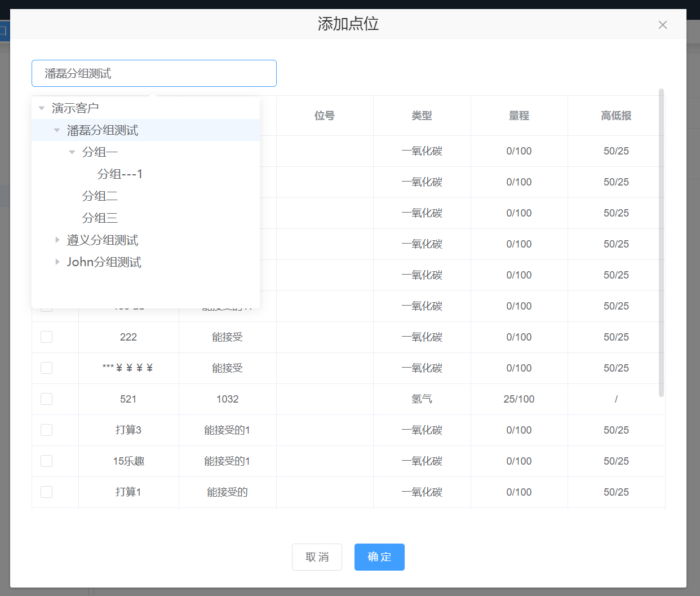The width and height of the screenshot is (700, 596).
Task: Select the checkbox for 打算3
Action: [47, 430]
